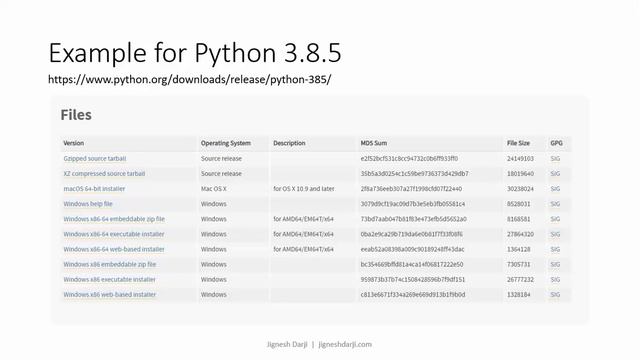
Task: Click MD5 sum for x86-64 web-based installer
Action: click(413, 249)
